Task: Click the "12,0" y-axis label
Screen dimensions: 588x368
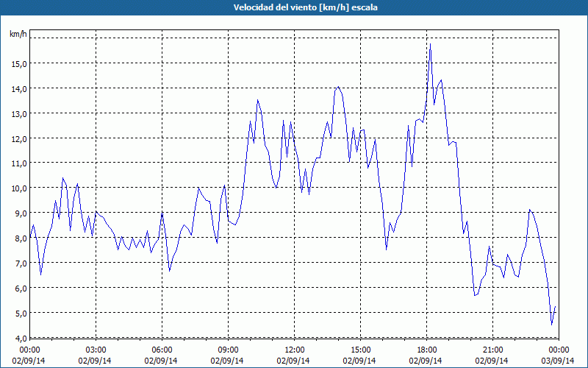Action: pyautogui.click(x=19, y=138)
